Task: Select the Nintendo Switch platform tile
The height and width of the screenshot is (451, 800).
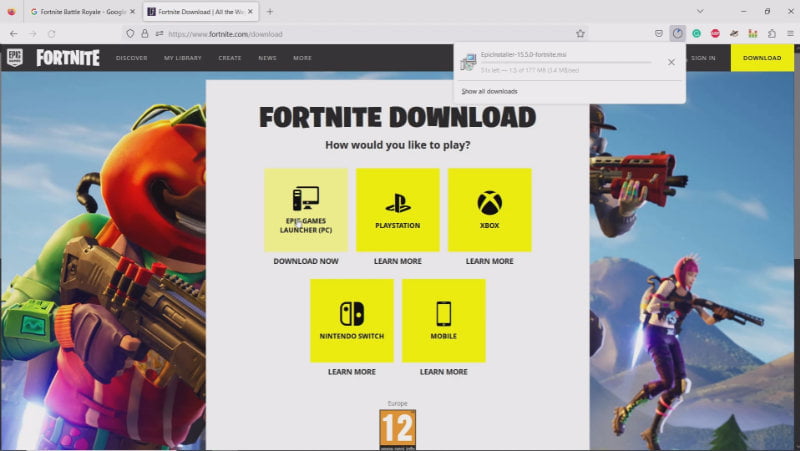Action: point(352,321)
